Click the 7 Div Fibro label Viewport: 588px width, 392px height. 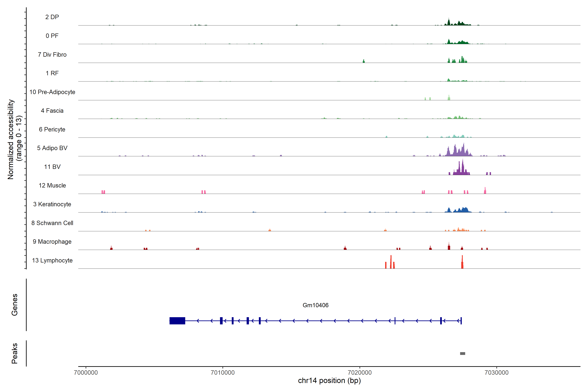52,55
